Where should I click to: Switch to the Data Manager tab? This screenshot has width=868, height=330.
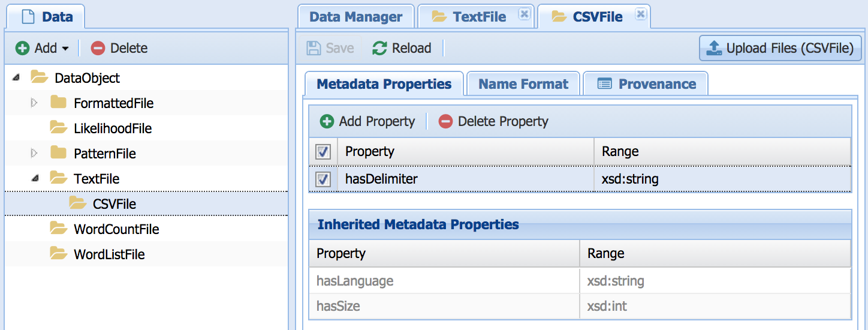tap(355, 17)
